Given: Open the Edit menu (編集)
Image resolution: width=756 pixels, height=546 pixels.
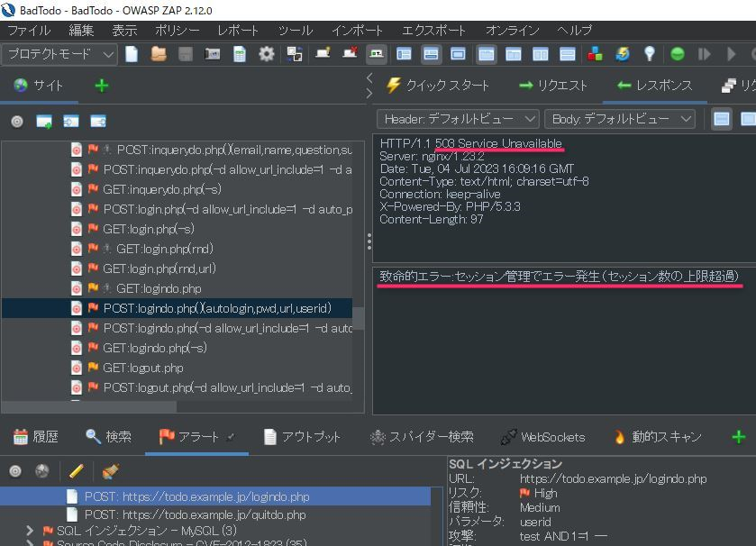Looking at the screenshot, I should [x=81, y=31].
